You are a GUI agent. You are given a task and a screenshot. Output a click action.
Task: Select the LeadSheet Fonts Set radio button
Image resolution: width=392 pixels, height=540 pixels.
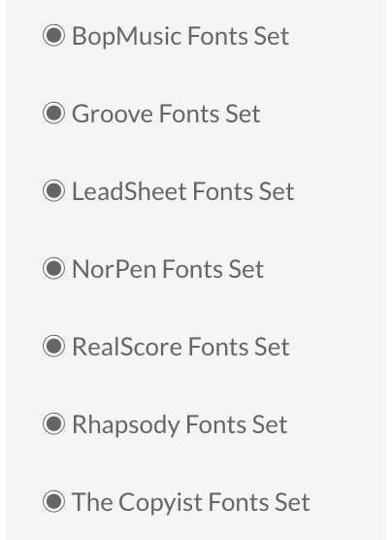[x=53, y=190]
